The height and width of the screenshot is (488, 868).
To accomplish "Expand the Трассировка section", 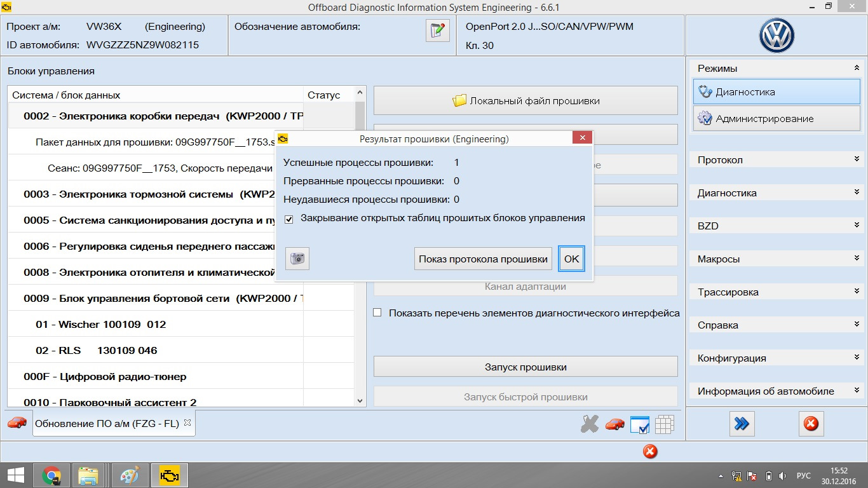I will 857,292.
